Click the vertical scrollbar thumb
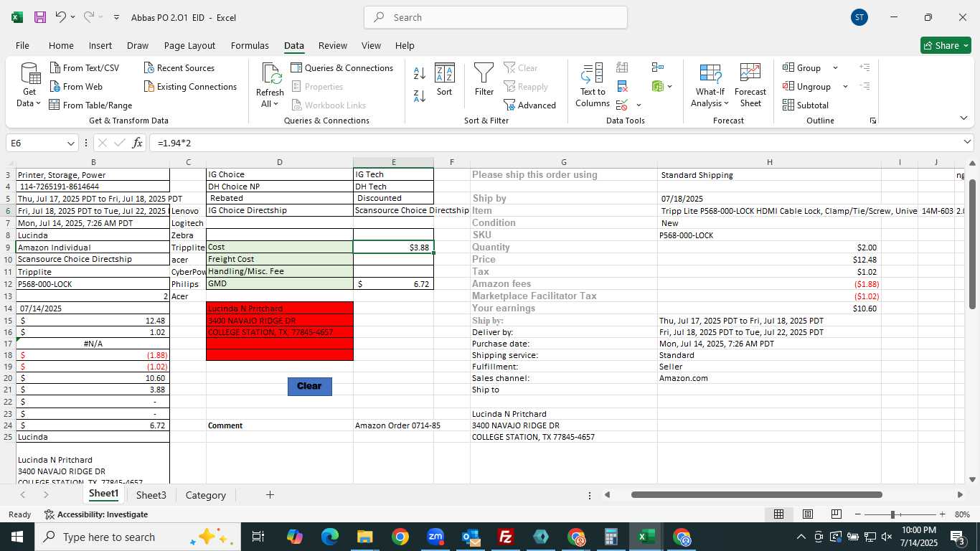This screenshot has height=551, width=980. tap(972, 244)
